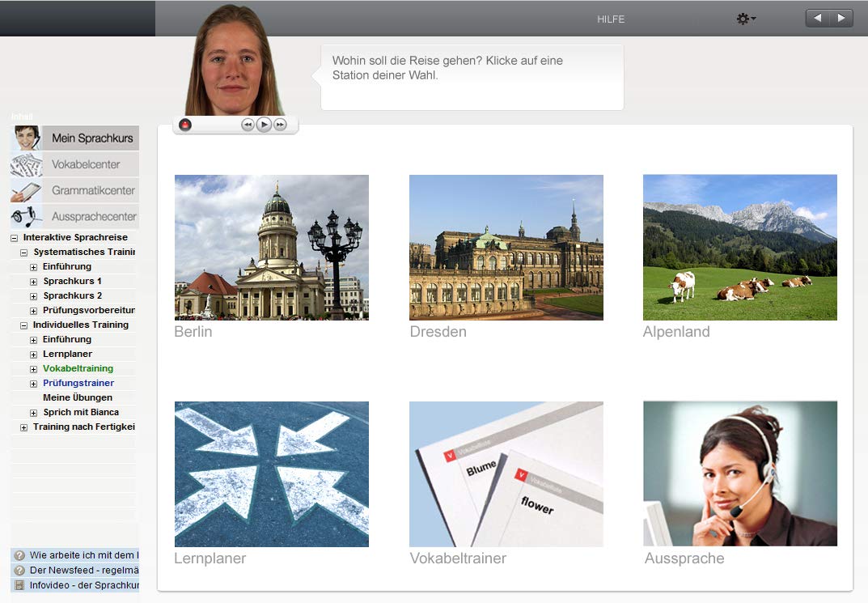Click the Lernplaner caption below arrows image

point(210,558)
